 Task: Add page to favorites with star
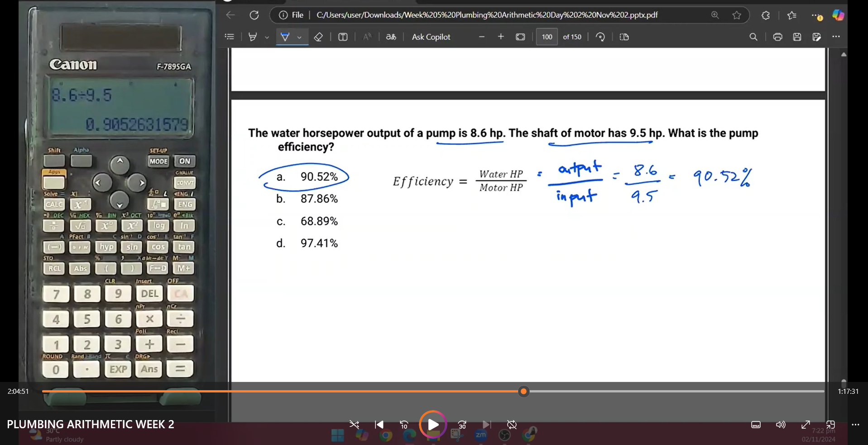point(737,15)
